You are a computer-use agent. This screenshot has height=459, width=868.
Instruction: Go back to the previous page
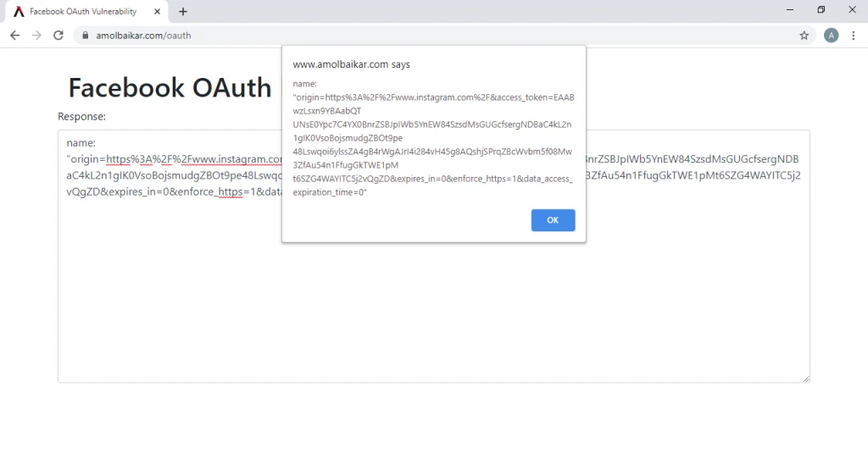click(x=14, y=36)
